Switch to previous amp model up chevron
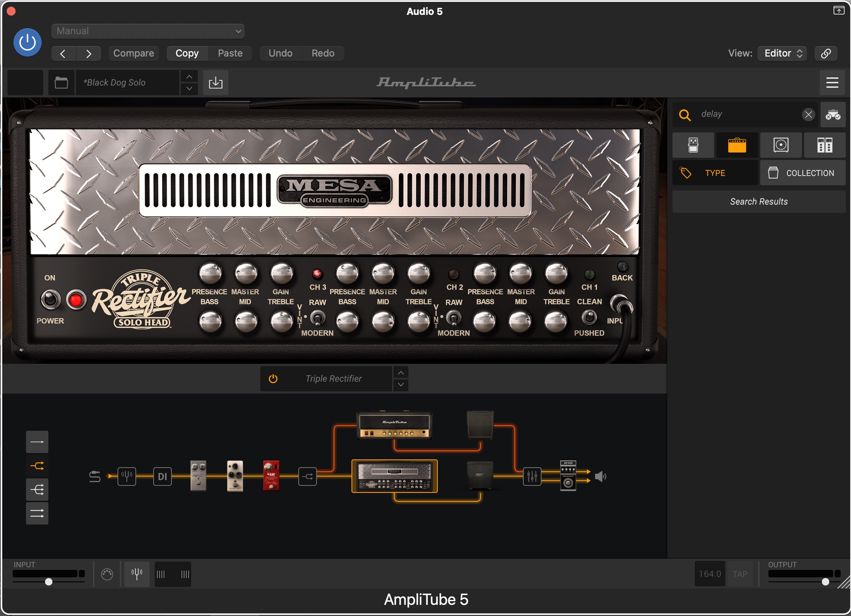Viewport: 851px width, 616px height. pyautogui.click(x=401, y=373)
